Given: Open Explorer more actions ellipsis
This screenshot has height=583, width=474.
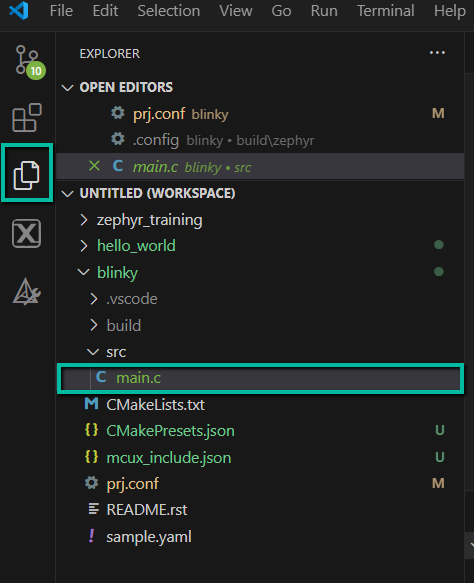Looking at the screenshot, I should point(437,53).
